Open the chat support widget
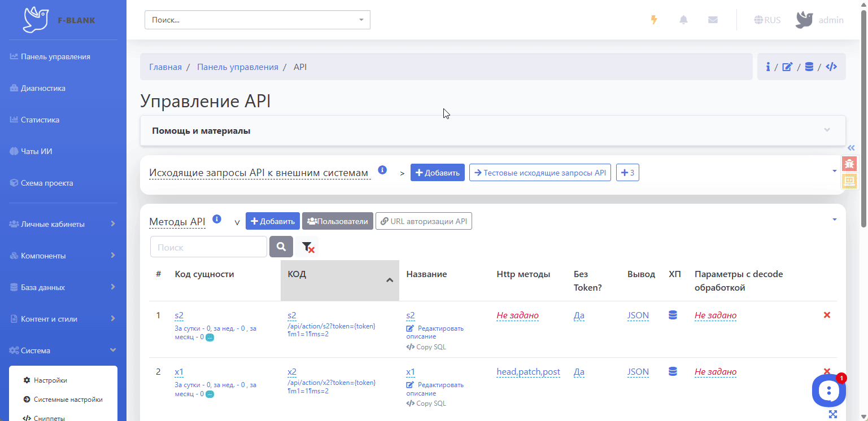Screen dimensions: 868x421 (828, 390)
